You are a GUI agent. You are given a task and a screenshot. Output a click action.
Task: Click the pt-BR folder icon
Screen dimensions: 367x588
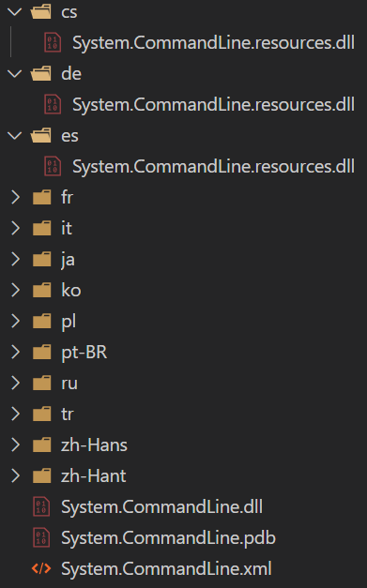[41, 352]
